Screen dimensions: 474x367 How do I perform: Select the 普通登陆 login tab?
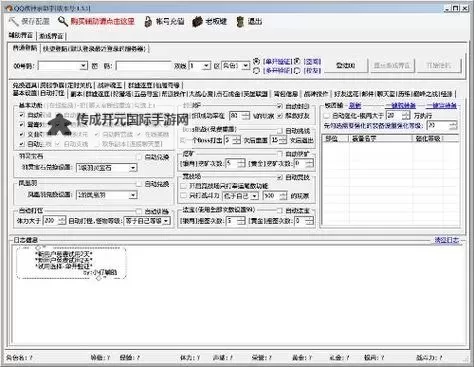[25, 48]
